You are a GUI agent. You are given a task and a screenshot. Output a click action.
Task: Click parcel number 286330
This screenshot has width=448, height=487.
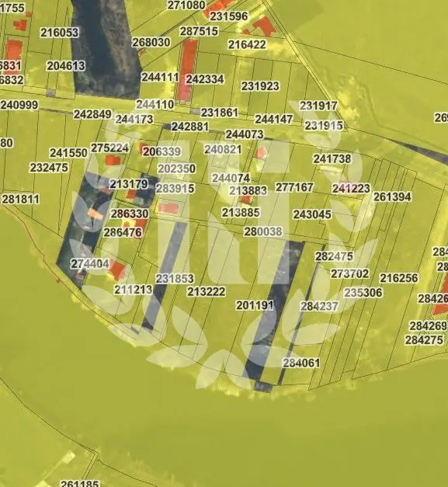(x=130, y=214)
